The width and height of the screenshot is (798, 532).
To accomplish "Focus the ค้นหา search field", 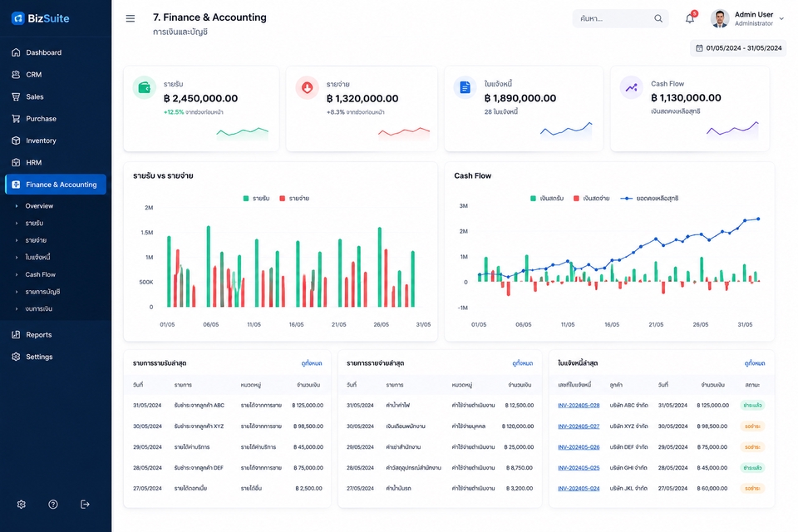I will coord(615,19).
